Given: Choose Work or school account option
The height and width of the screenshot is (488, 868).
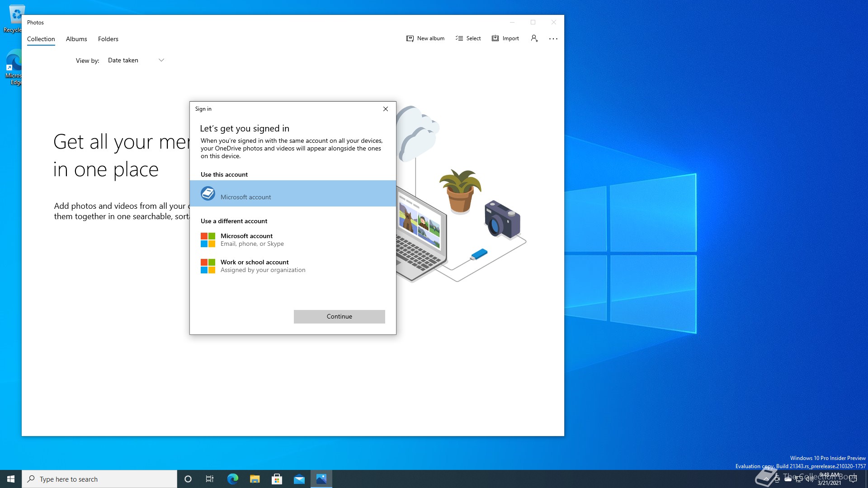Looking at the screenshot, I should tap(293, 266).
